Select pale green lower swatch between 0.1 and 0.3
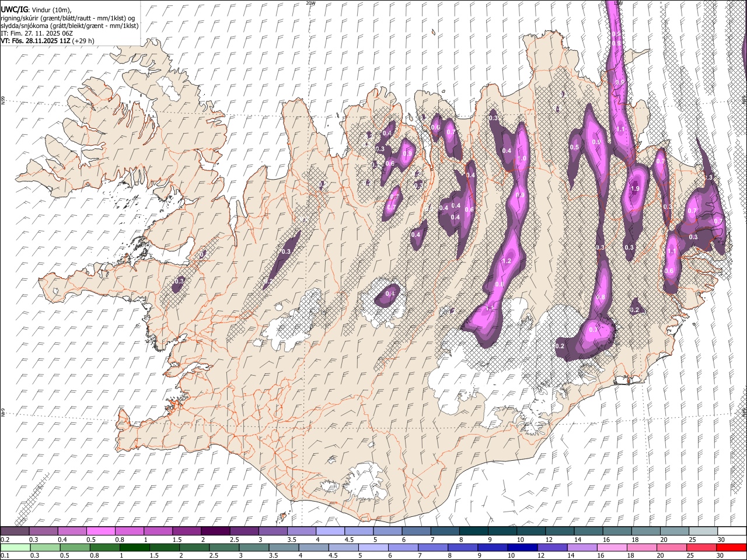747x560 pixels. 15,547
